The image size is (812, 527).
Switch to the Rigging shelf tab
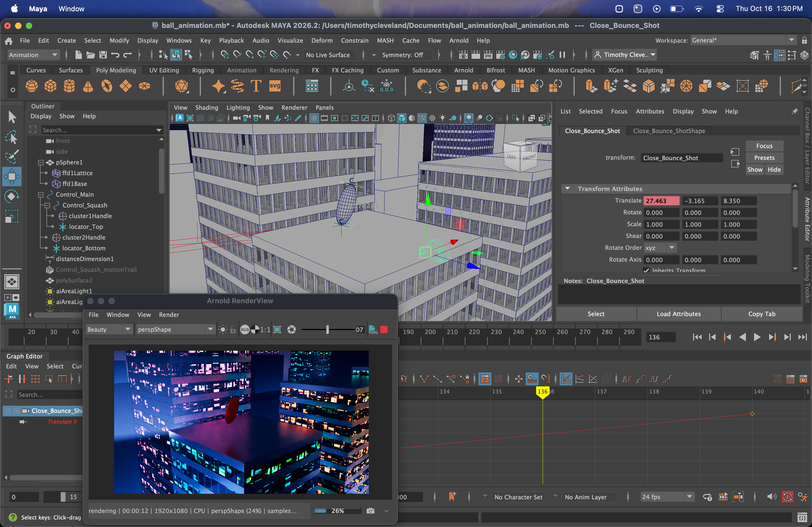coord(203,70)
